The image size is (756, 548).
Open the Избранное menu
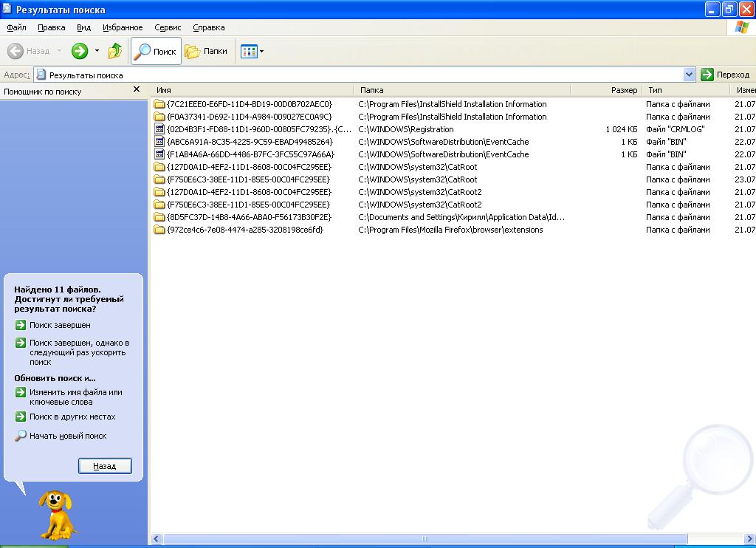pos(123,27)
